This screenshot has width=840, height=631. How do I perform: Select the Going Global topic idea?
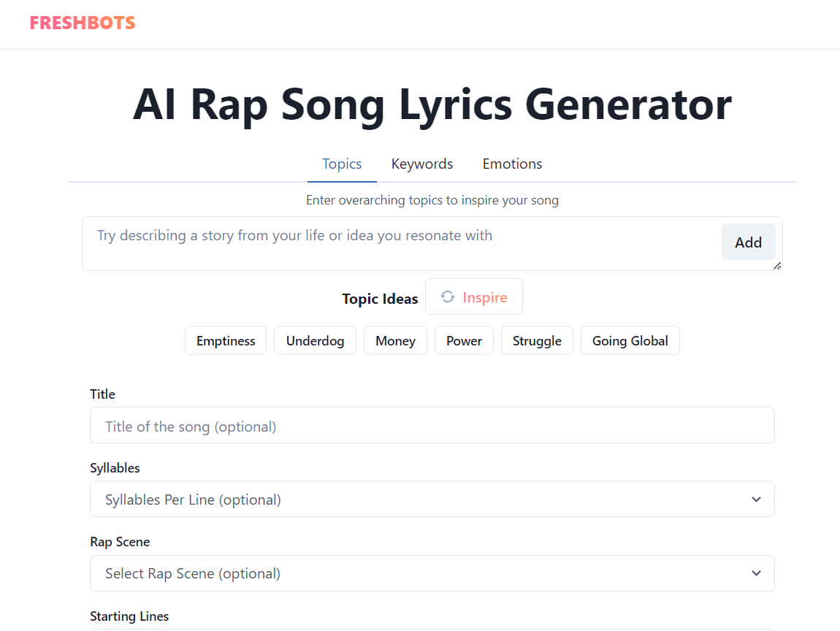point(630,341)
